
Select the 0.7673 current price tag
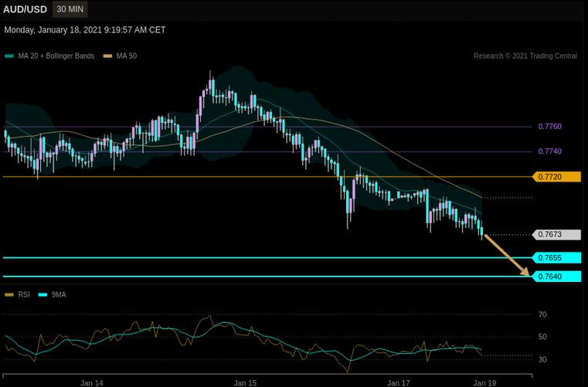pyautogui.click(x=556, y=235)
